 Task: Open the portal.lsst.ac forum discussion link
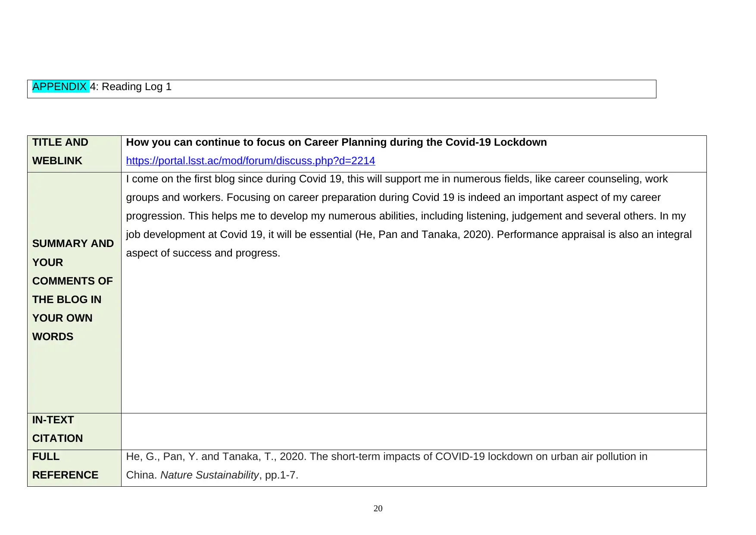click(250, 161)
